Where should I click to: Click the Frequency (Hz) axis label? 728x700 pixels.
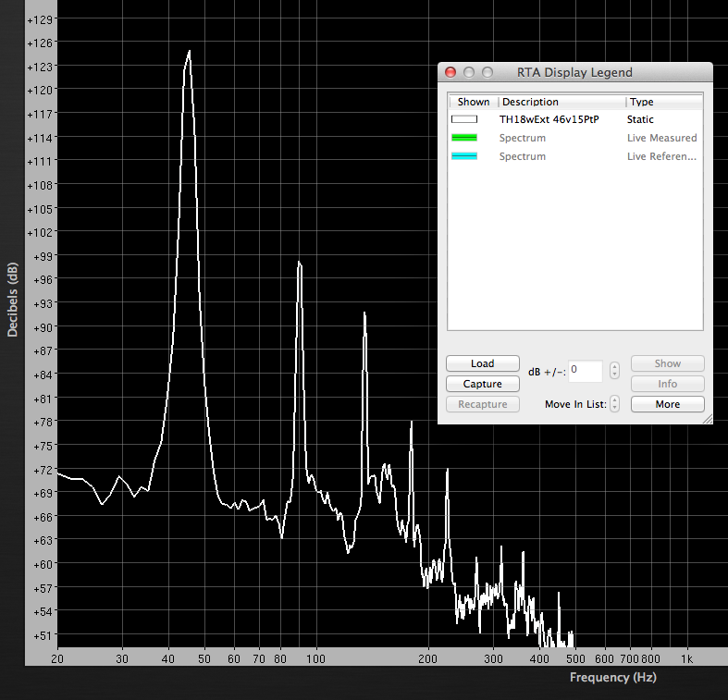[x=613, y=677]
